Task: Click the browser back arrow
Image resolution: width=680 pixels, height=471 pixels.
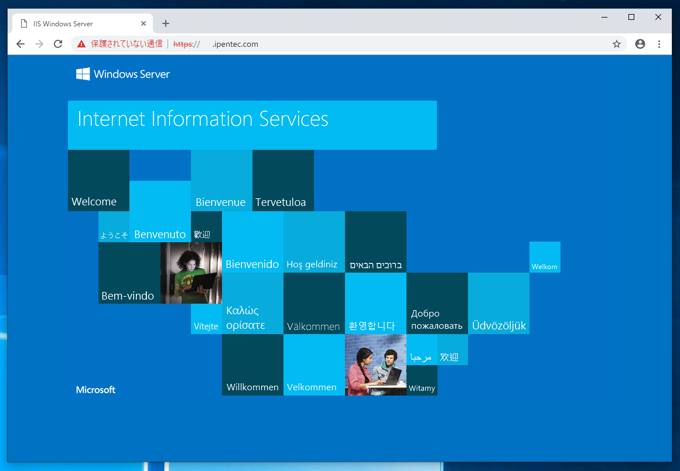Action: (x=20, y=44)
